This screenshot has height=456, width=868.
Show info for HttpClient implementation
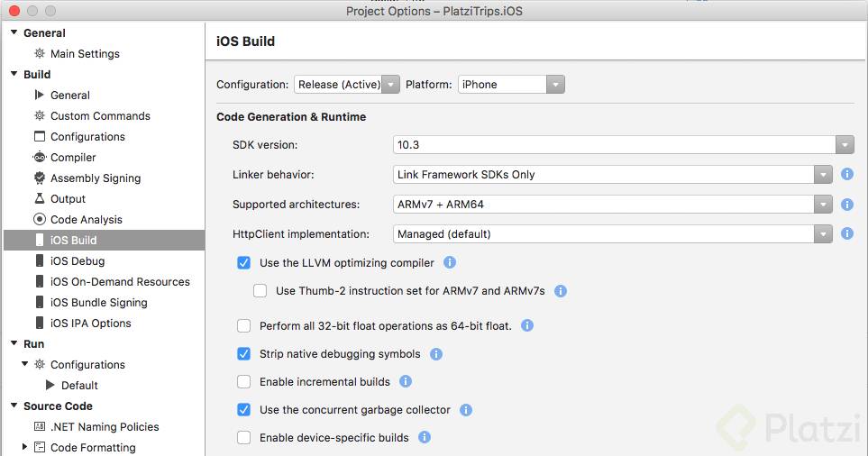(x=847, y=233)
